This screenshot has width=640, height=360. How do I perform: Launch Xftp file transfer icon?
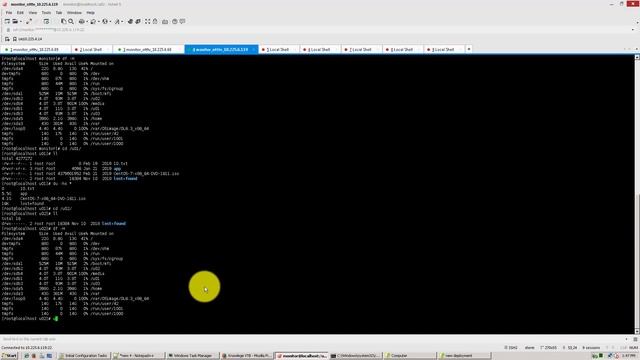[x=130, y=21]
